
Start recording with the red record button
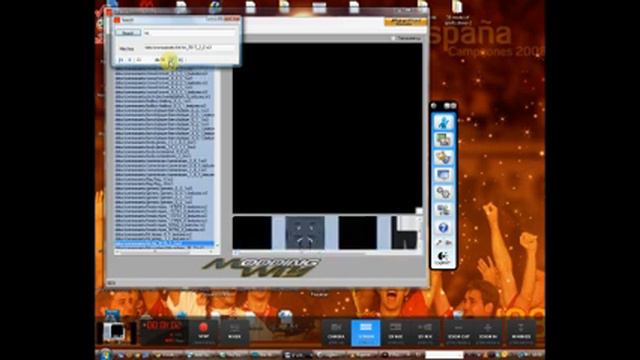point(203,331)
